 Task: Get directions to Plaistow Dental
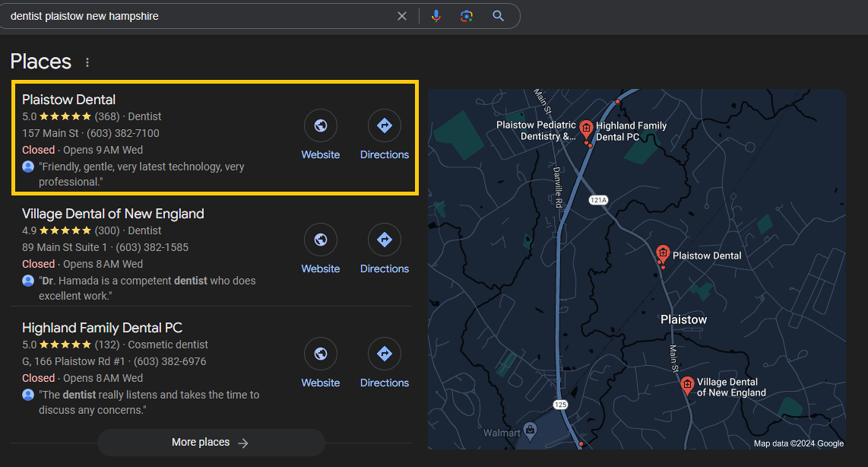pos(384,126)
